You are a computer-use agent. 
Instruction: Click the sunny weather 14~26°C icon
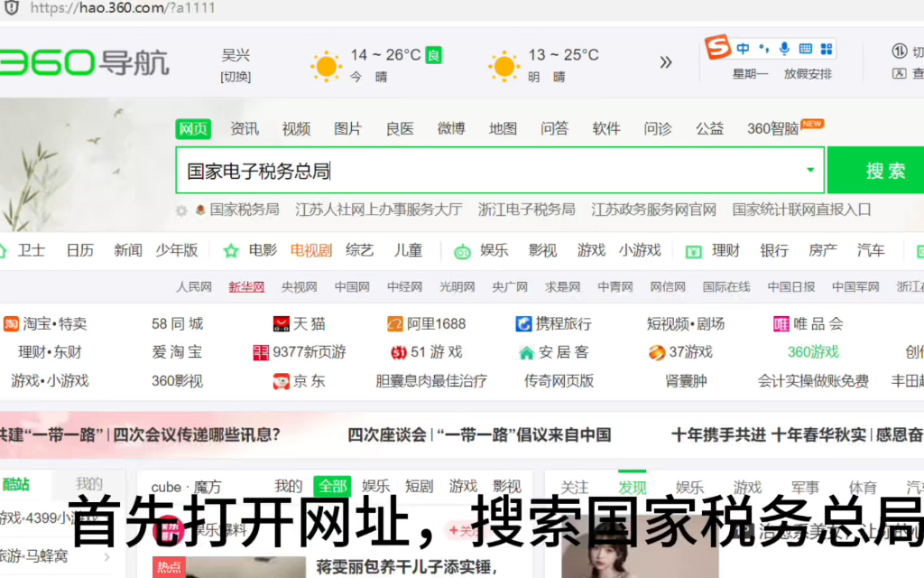point(325,66)
